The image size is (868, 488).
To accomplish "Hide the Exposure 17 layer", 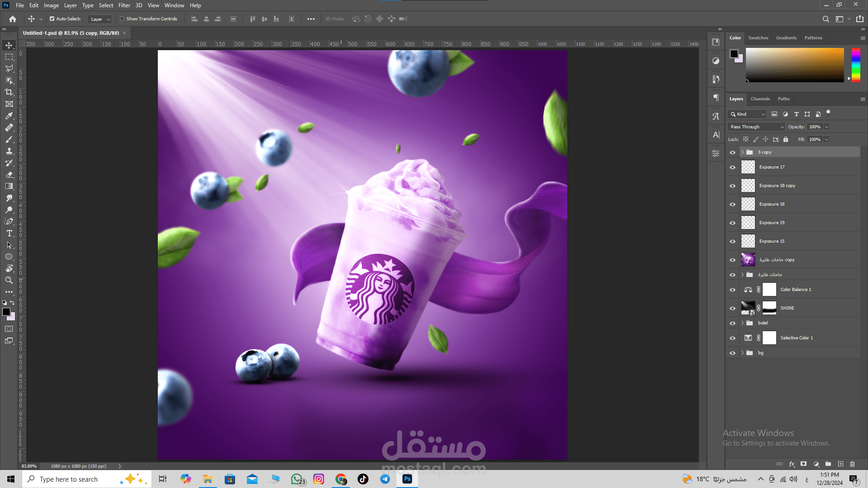I will coord(732,167).
